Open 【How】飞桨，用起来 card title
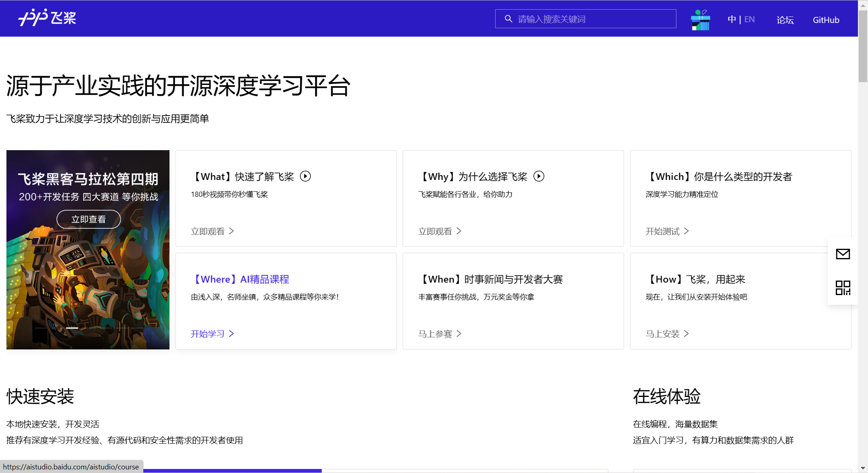This screenshot has width=868, height=473. (x=696, y=279)
